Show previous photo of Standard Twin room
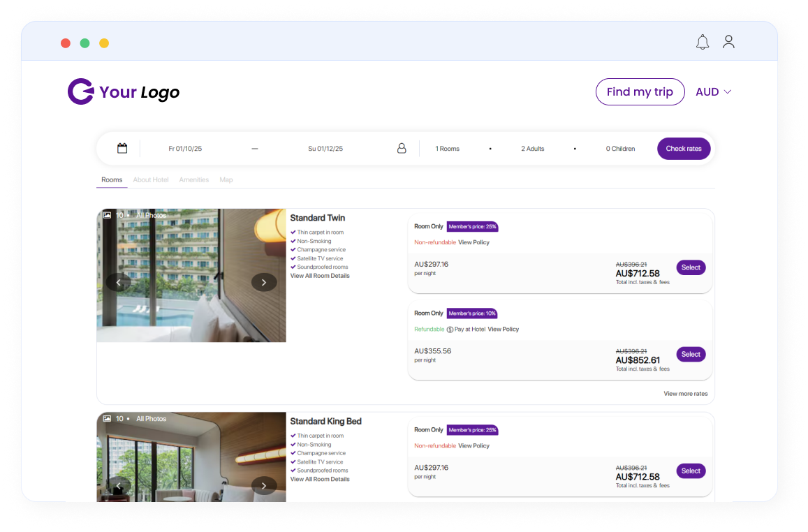This screenshot has height=532, width=808. click(119, 282)
